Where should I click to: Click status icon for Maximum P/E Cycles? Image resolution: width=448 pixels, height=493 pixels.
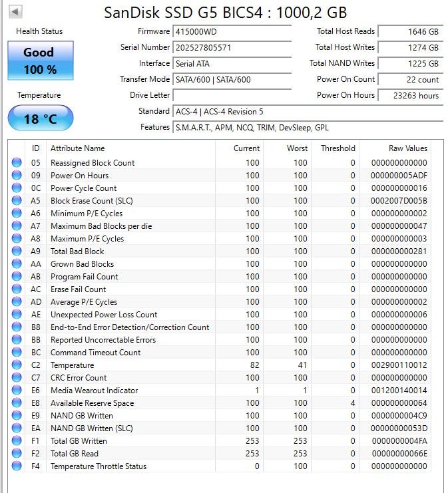17,238
